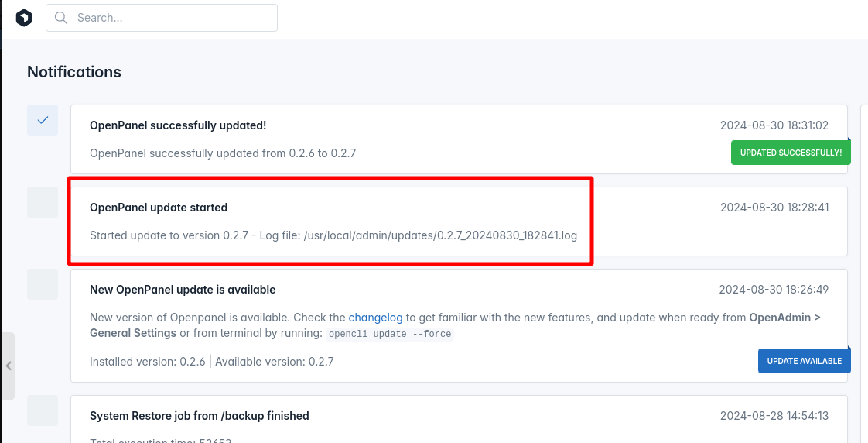Image resolution: width=868 pixels, height=443 pixels.
Task: Click 'OpenAdmin > General Settings' bold text
Action: [x=455, y=325]
